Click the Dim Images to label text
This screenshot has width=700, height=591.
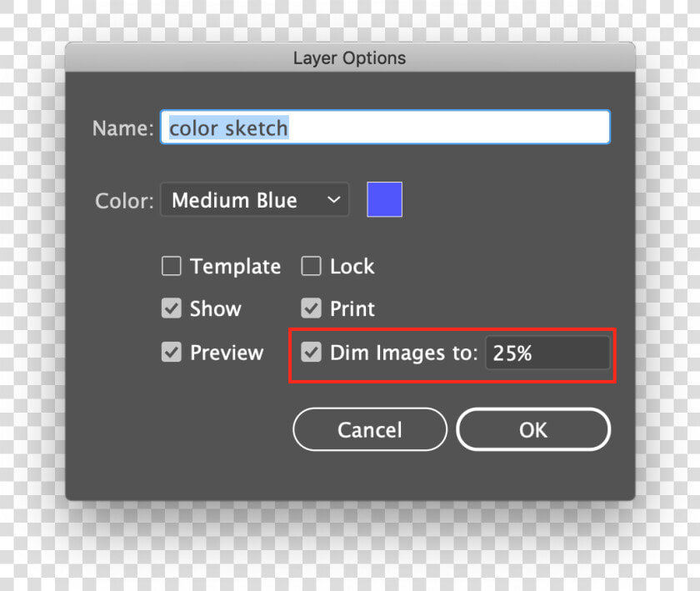404,353
